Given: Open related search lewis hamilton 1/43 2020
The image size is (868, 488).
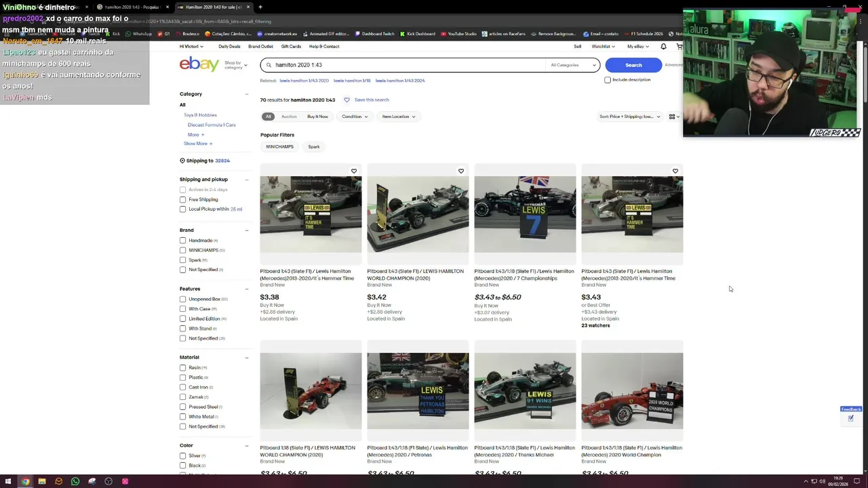Looking at the screenshot, I should click(x=304, y=81).
